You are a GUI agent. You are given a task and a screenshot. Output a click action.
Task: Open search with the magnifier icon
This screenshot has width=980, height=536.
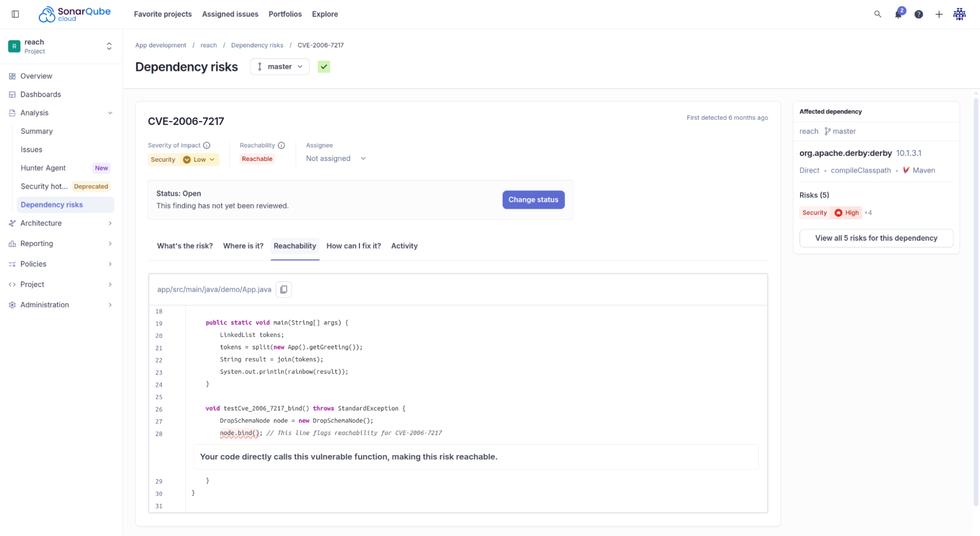[x=878, y=14]
